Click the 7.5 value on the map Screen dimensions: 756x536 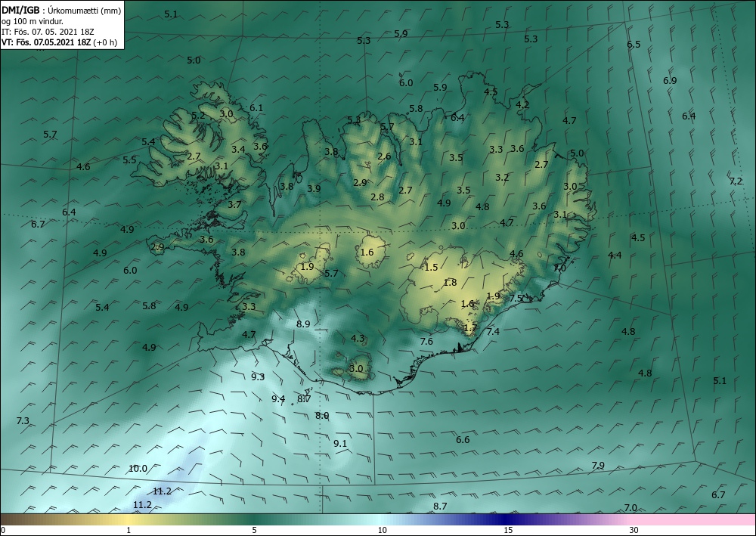[x=516, y=298]
